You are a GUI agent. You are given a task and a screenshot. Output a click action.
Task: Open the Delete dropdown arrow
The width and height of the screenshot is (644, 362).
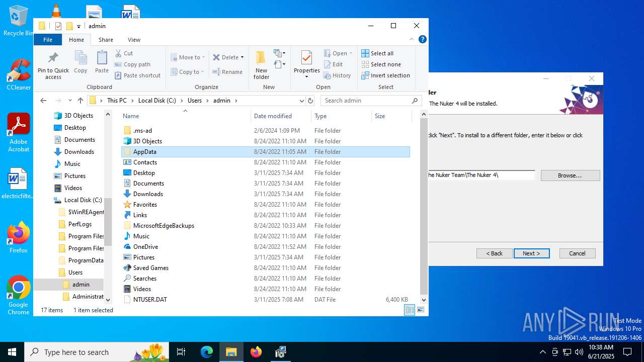tap(242, 57)
